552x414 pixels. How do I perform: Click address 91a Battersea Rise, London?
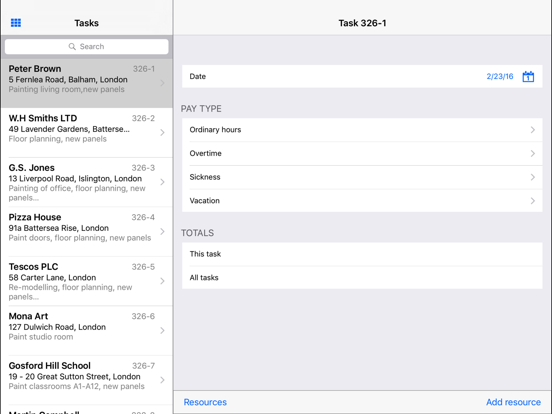tap(58, 228)
